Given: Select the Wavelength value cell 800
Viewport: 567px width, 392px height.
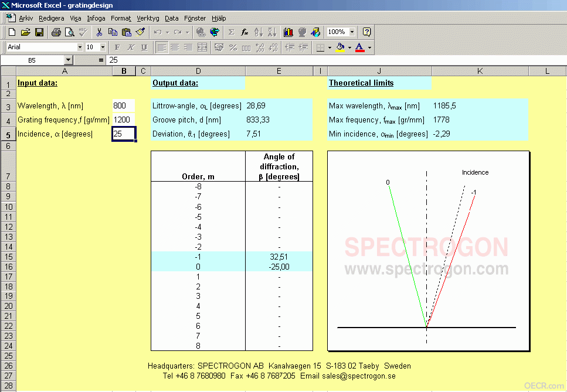Looking at the screenshot, I should click(124, 105).
